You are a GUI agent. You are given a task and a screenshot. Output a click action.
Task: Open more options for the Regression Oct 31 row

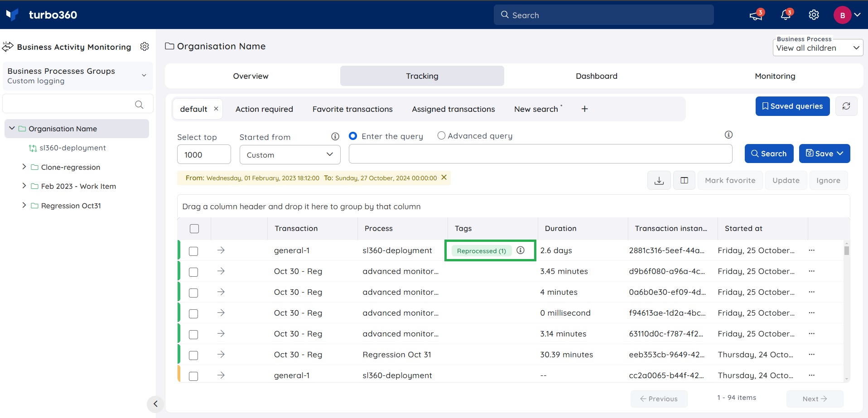click(x=811, y=354)
